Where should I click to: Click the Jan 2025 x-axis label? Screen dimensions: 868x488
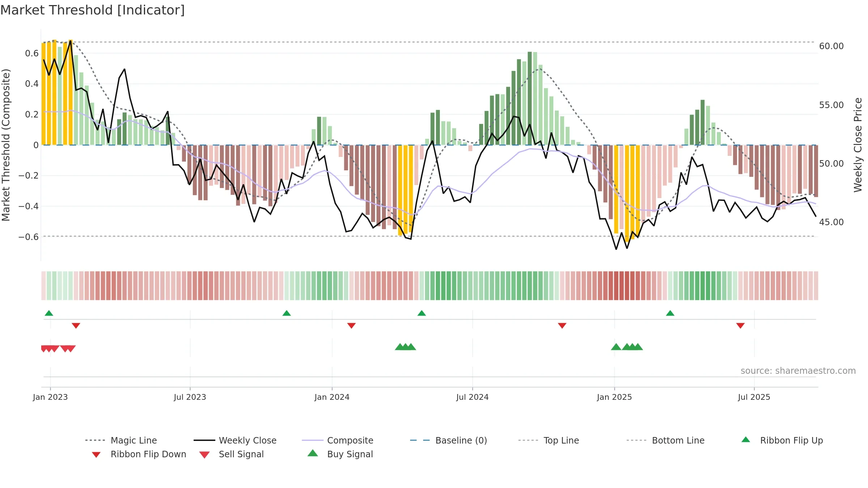click(x=614, y=397)
